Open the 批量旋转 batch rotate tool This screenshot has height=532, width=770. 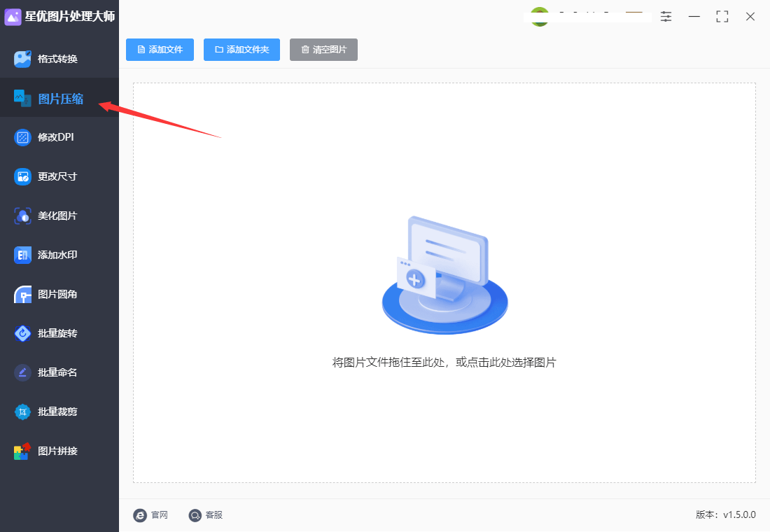(59, 333)
